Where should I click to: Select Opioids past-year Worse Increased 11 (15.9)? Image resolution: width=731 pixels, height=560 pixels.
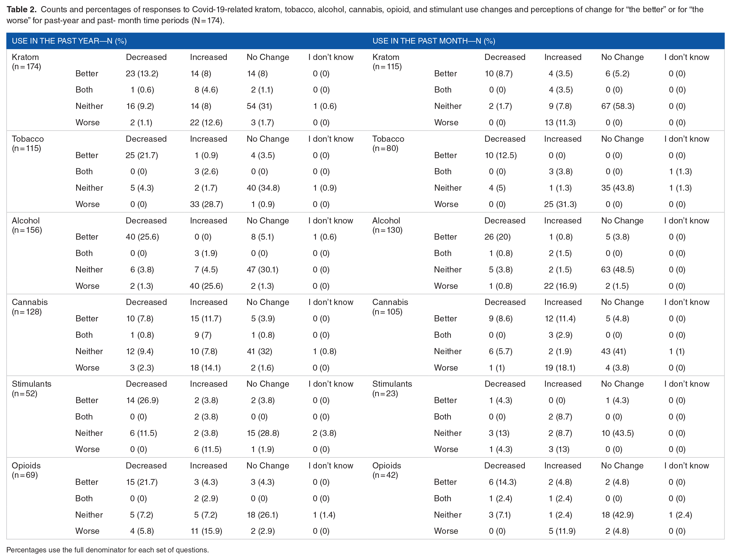click(x=206, y=531)
